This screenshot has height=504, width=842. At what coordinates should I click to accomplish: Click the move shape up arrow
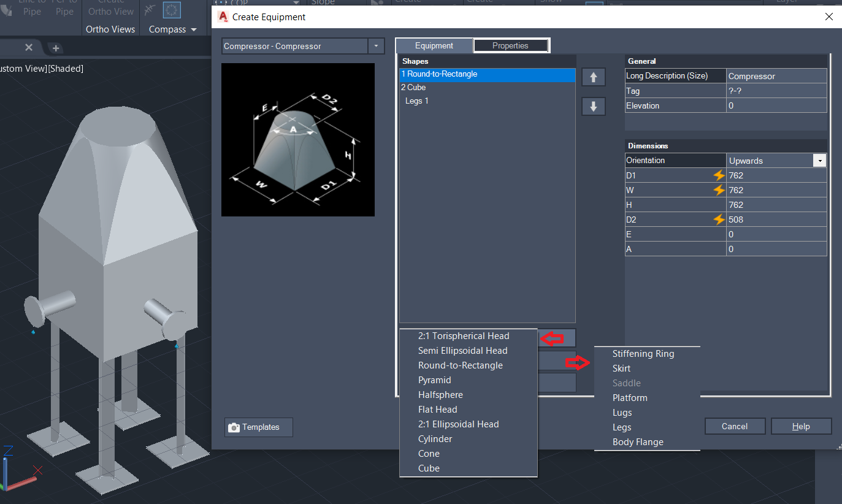point(593,77)
